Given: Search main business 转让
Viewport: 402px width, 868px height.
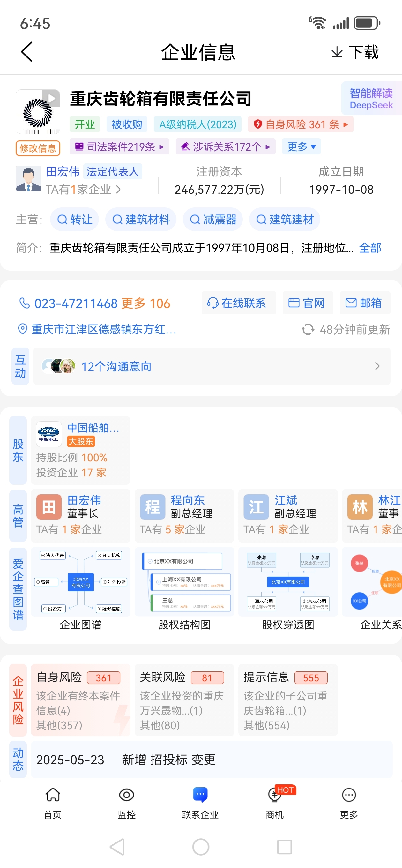Looking at the screenshot, I should coord(74,219).
